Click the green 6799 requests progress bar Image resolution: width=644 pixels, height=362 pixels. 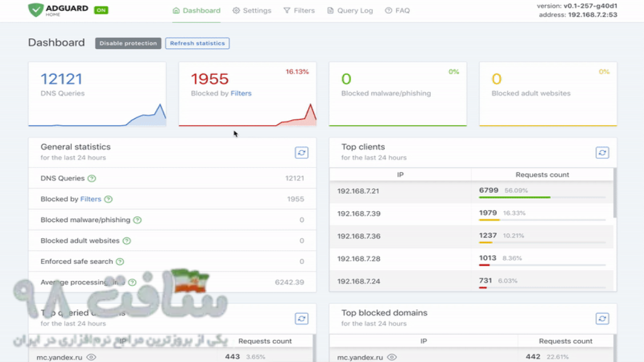[514, 197]
